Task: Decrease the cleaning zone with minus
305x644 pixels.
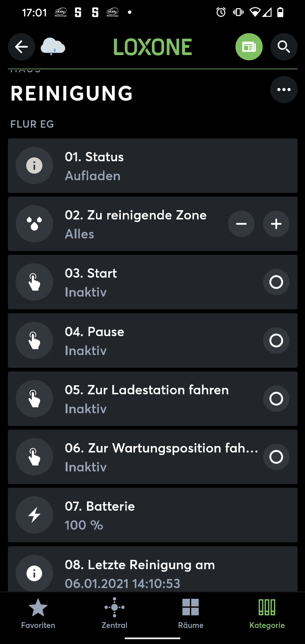Action: pyautogui.click(x=241, y=224)
